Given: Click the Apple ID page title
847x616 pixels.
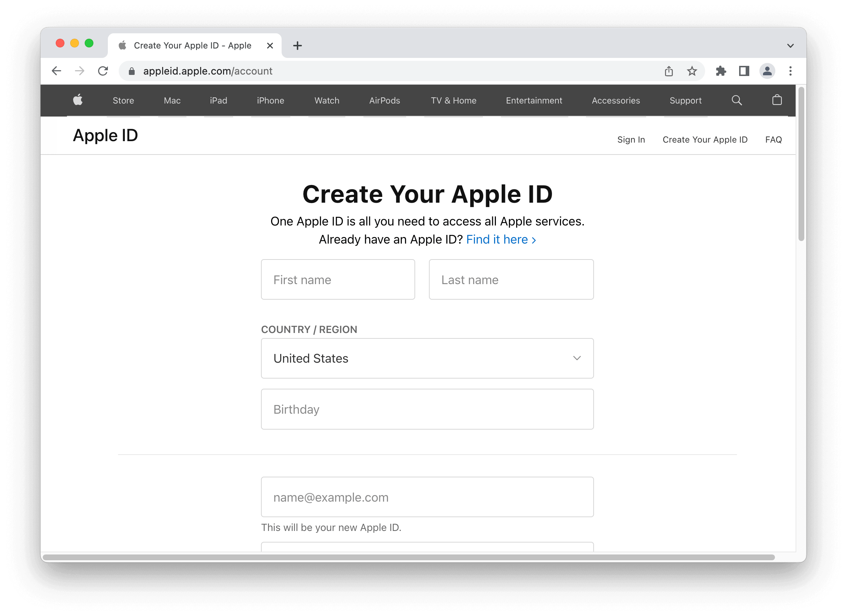Looking at the screenshot, I should tap(105, 135).
